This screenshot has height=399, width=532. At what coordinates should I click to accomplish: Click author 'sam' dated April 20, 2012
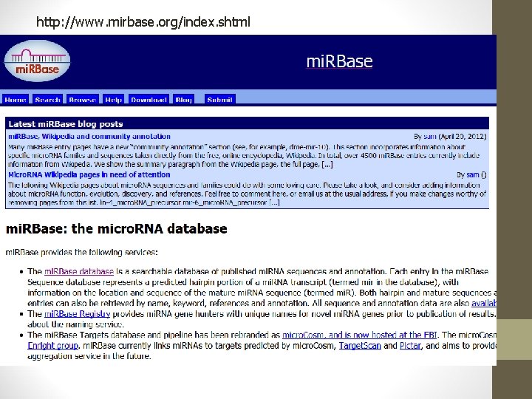tap(430, 137)
